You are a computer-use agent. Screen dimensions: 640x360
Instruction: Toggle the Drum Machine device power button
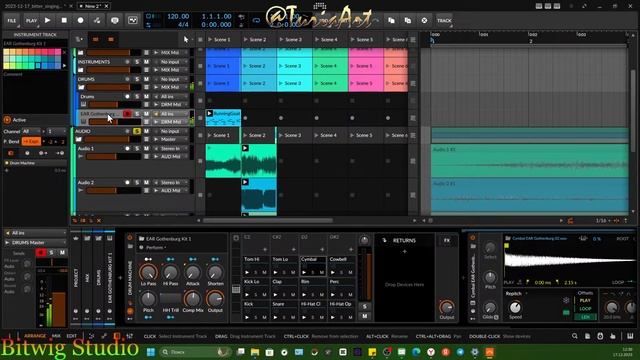coord(130,238)
